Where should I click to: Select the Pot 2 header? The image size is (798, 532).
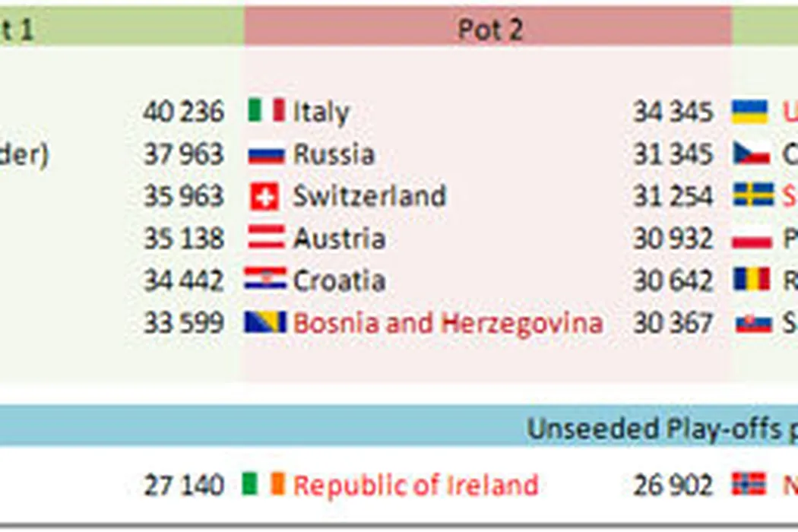tap(488, 29)
